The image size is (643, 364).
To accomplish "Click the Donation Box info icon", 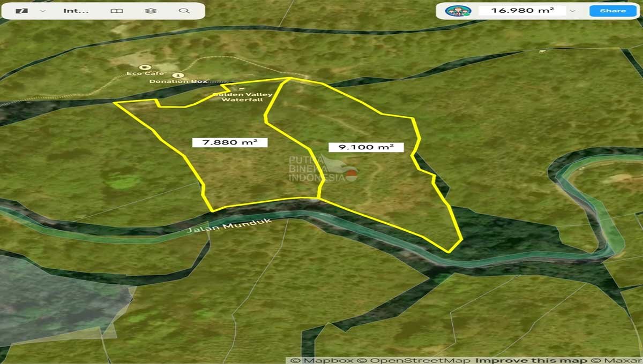I will pyautogui.click(x=179, y=75).
